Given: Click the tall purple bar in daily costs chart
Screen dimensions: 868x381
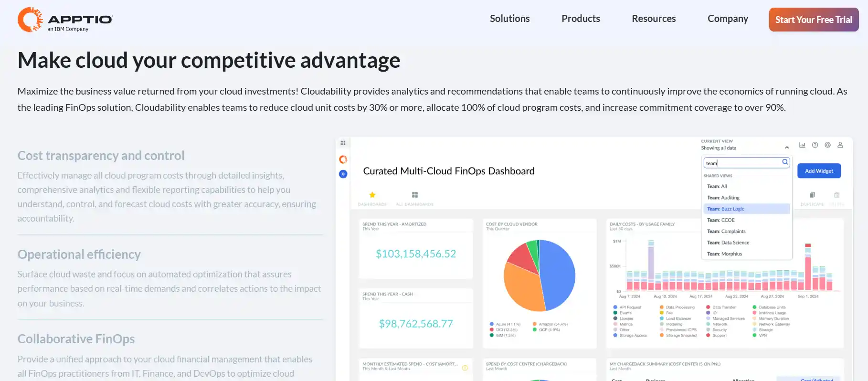Looking at the screenshot, I should [x=651, y=263].
